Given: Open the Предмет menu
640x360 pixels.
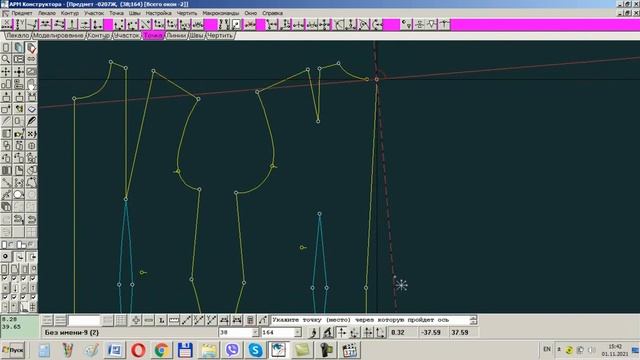Looking at the screenshot, I should click(x=21, y=13).
